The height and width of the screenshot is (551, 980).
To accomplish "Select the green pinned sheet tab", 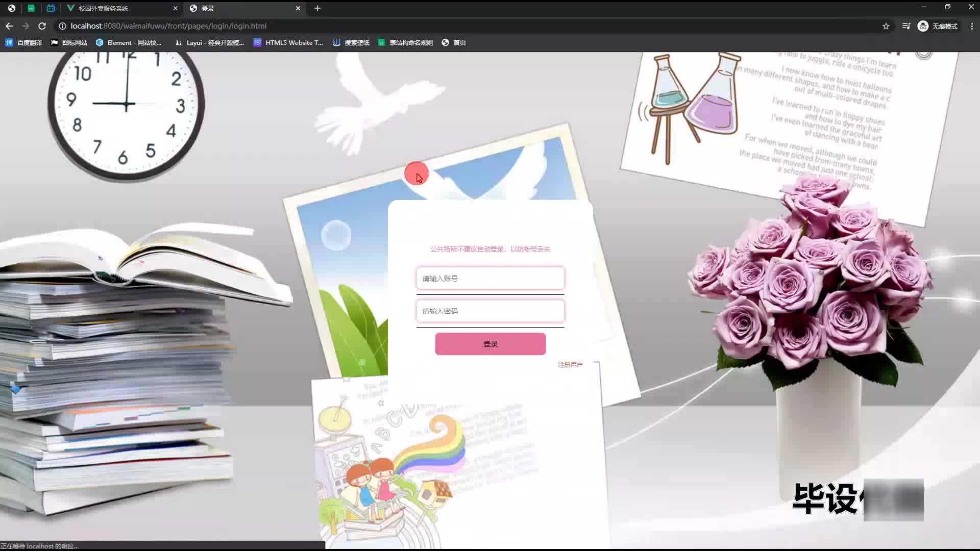I will [x=31, y=8].
